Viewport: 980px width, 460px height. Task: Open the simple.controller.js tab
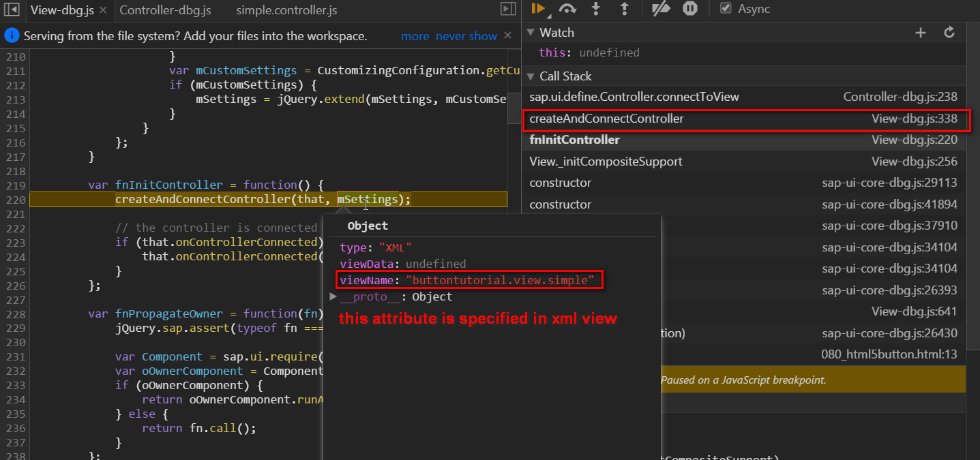click(x=286, y=10)
